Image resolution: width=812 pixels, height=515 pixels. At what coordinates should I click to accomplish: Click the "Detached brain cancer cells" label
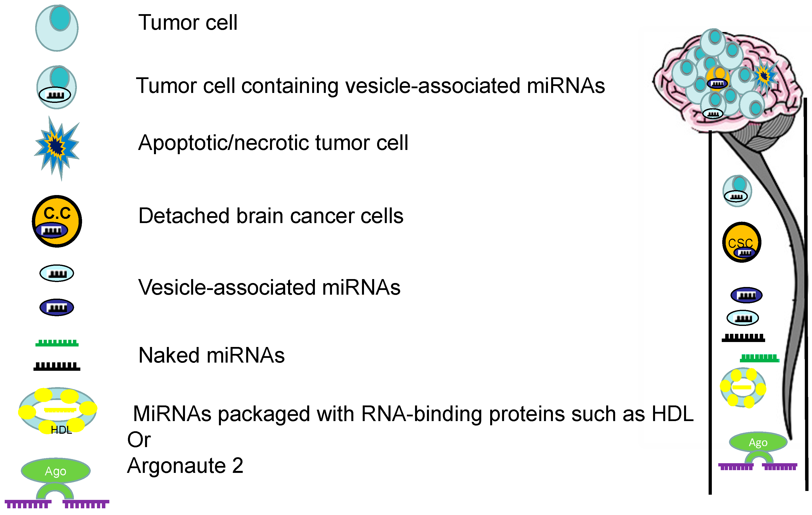271,216
